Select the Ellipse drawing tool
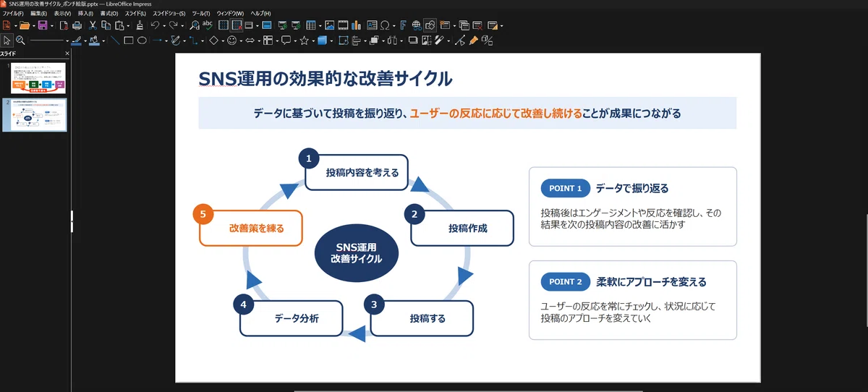Image resolution: width=868 pixels, height=392 pixels. [x=142, y=41]
